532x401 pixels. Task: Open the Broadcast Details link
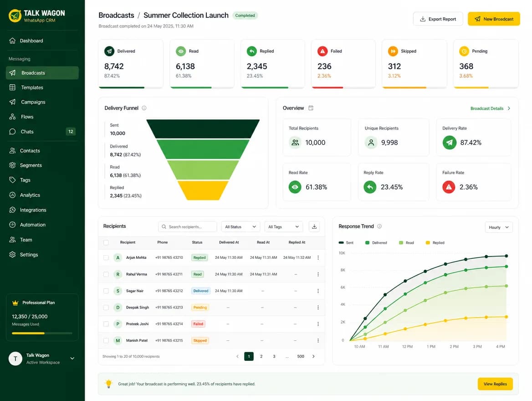[x=490, y=108]
